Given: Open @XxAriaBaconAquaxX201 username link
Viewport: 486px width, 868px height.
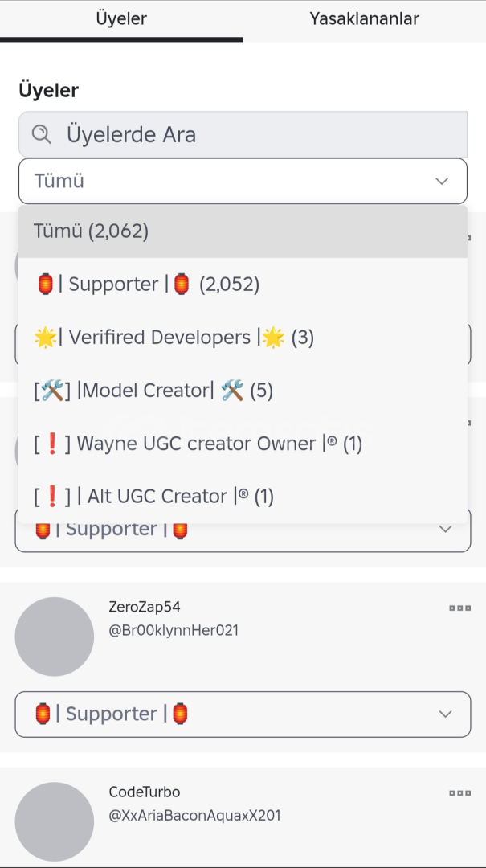Looking at the screenshot, I should pyautogui.click(x=194, y=816).
